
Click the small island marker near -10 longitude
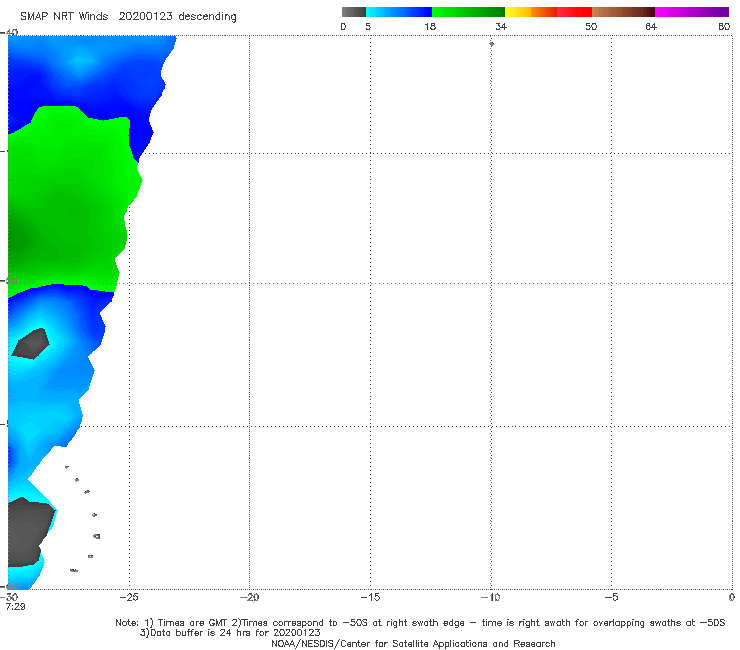pos(491,44)
